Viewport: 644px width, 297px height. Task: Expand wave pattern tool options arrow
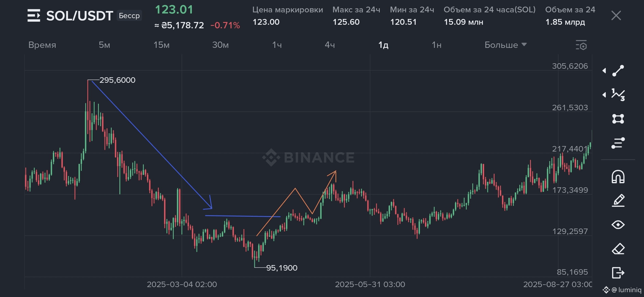(x=604, y=95)
